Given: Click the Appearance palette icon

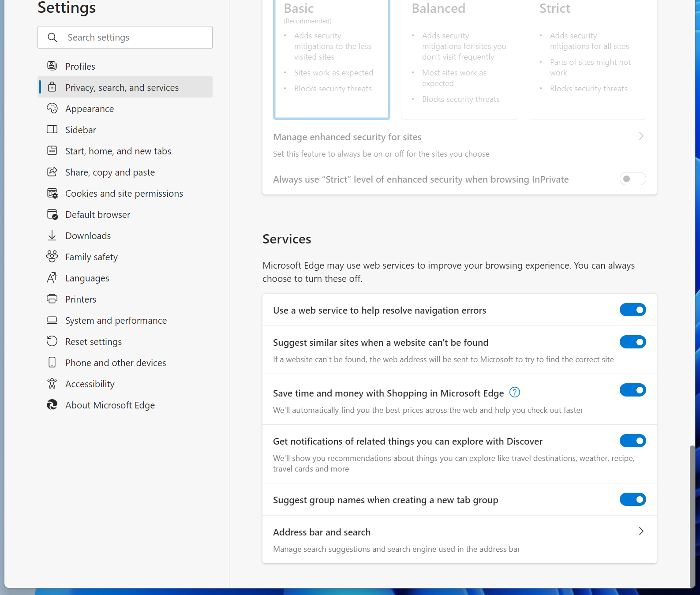Looking at the screenshot, I should (52, 109).
